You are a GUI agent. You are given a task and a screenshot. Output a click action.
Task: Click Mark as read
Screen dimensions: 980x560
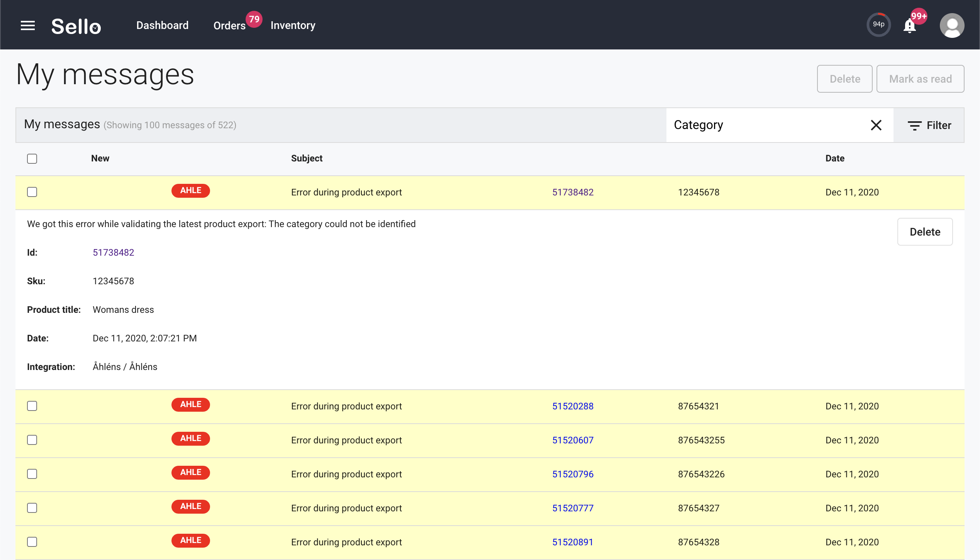tap(920, 79)
